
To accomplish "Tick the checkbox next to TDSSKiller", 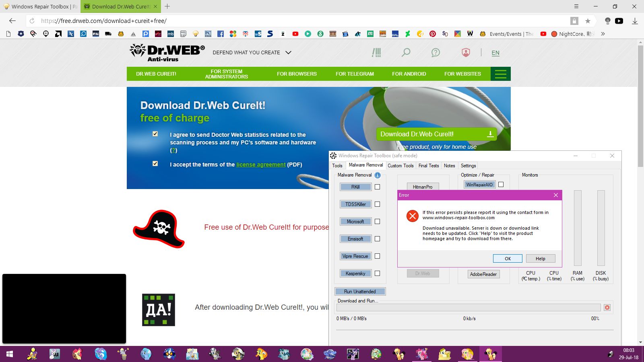I will (377, 204).
